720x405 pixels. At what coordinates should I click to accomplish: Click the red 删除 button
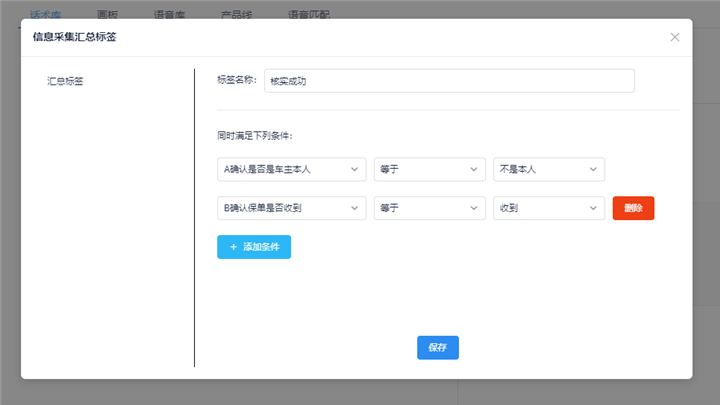point(633,208)
